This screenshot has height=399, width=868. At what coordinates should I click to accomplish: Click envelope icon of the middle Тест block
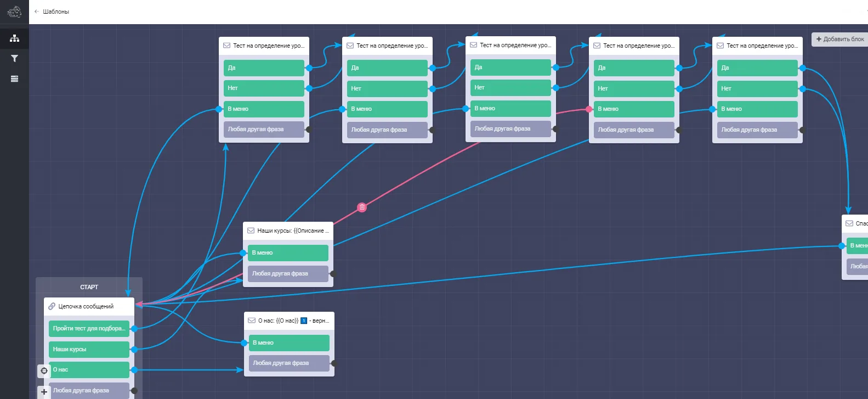473,45
